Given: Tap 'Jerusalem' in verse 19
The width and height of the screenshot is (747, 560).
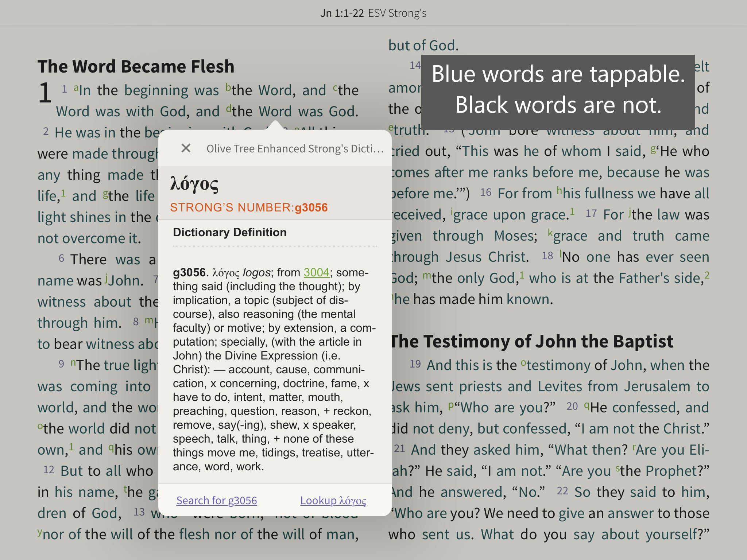Looking at the screenshot, I should pos(657,386).
